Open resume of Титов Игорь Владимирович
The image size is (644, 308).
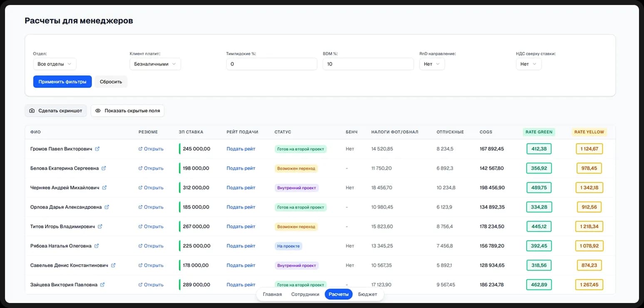(x=151, y=226)
